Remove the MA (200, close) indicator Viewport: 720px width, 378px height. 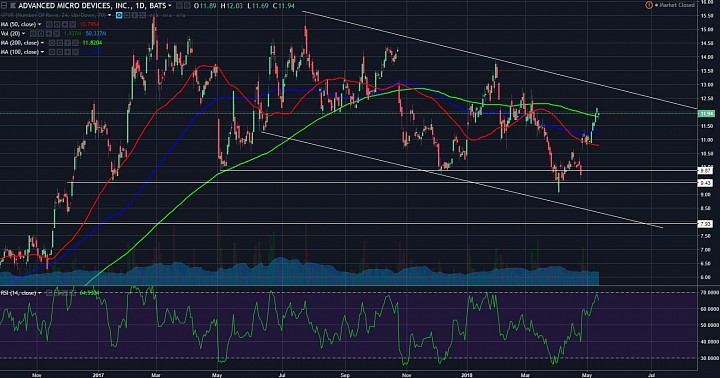point(75,43)
